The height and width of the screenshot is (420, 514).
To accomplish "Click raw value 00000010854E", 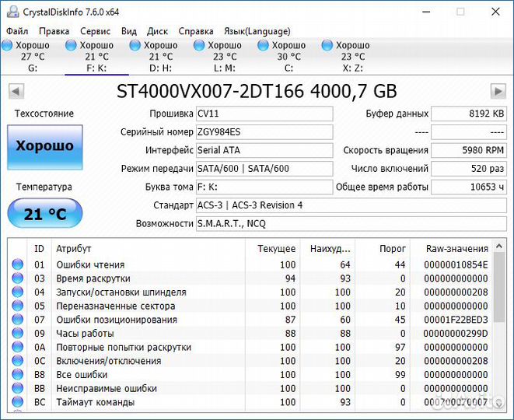I will point(456,264).
